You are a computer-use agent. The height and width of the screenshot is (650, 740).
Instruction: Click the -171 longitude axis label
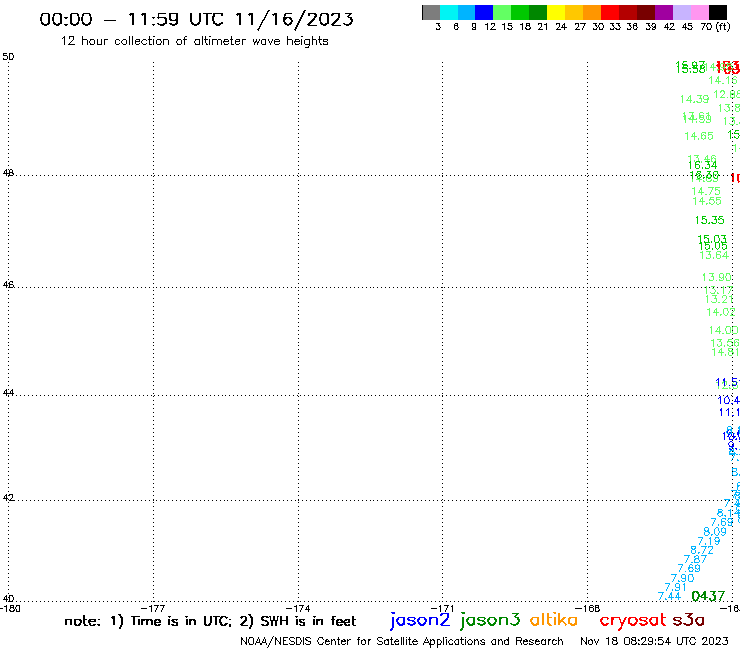tap(442, 608)
